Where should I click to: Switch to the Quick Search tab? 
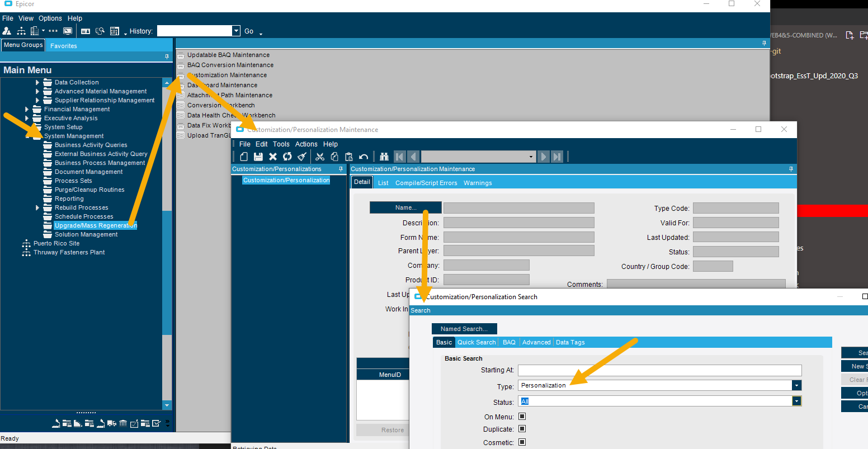click(x=477, y=342)
